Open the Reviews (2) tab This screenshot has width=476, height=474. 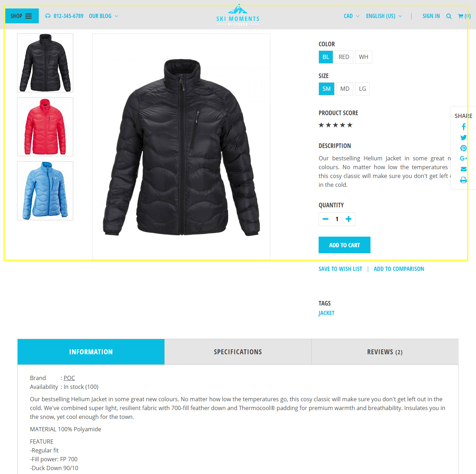385,352
